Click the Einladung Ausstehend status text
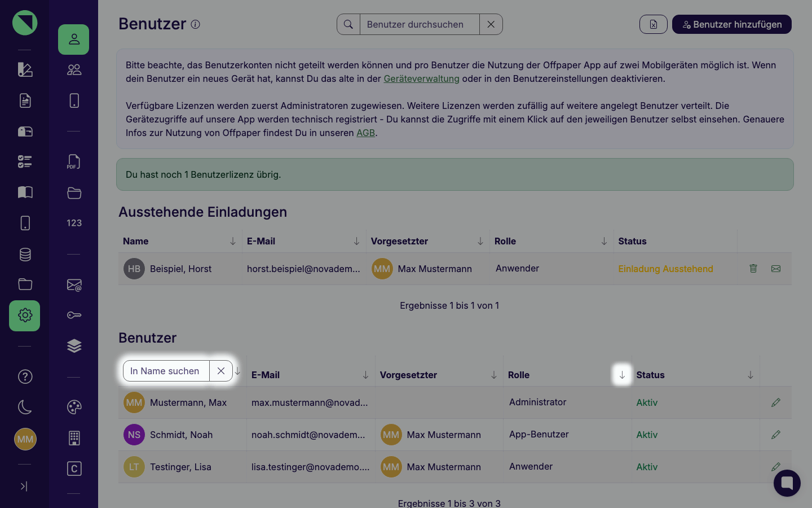 coord(665,269)
